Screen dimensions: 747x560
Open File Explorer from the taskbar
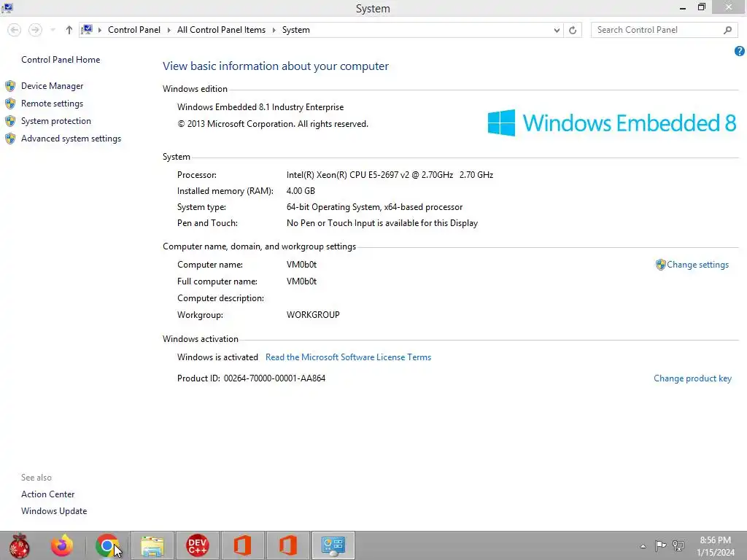tap(152, 545)
